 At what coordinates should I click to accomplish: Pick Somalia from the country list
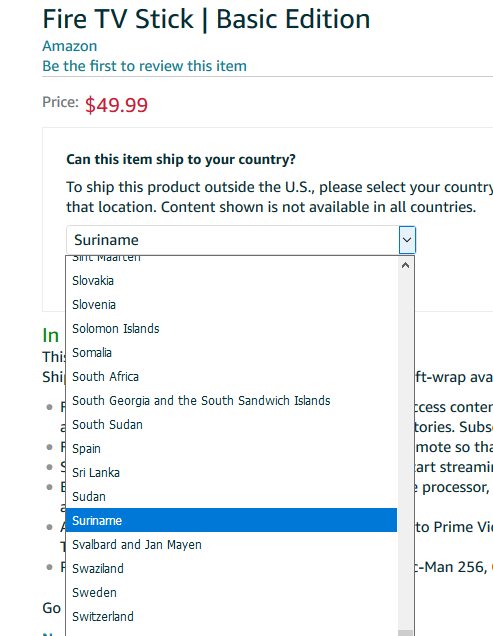coord(231,352)
